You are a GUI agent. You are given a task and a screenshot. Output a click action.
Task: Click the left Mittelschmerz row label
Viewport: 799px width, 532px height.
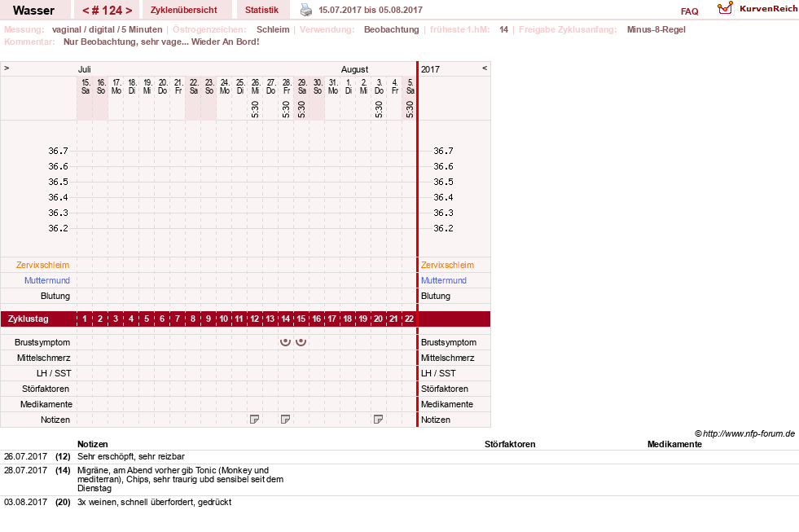point(43,358)
